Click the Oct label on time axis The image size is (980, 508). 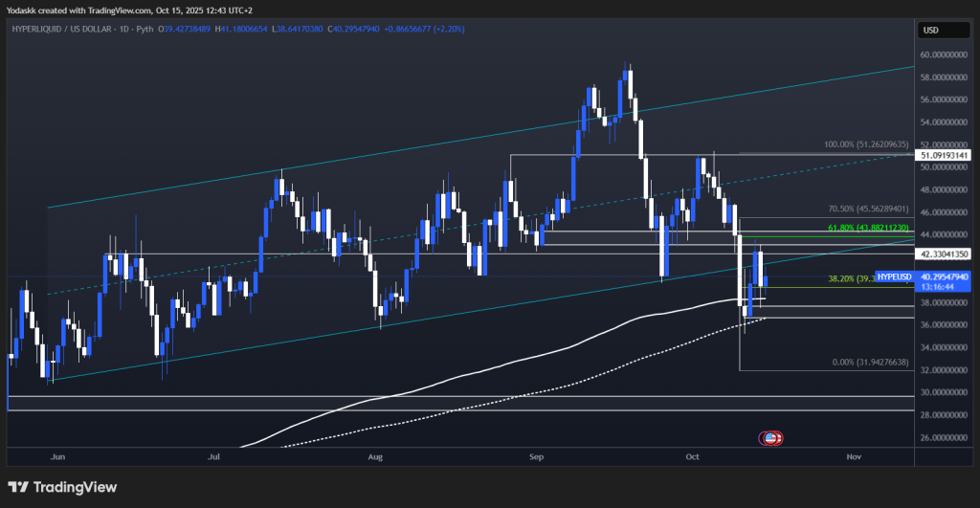(x=691, y=457)
